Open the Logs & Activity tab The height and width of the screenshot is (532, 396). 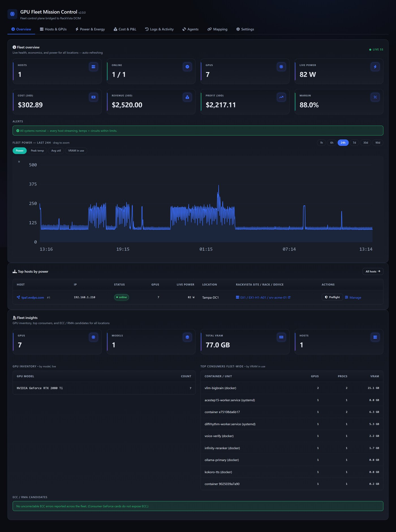159,29
